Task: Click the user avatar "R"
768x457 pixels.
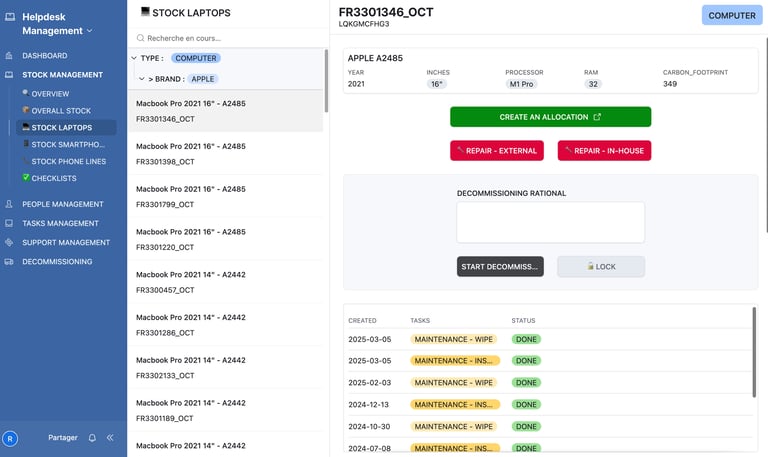Action: [10, 438]
